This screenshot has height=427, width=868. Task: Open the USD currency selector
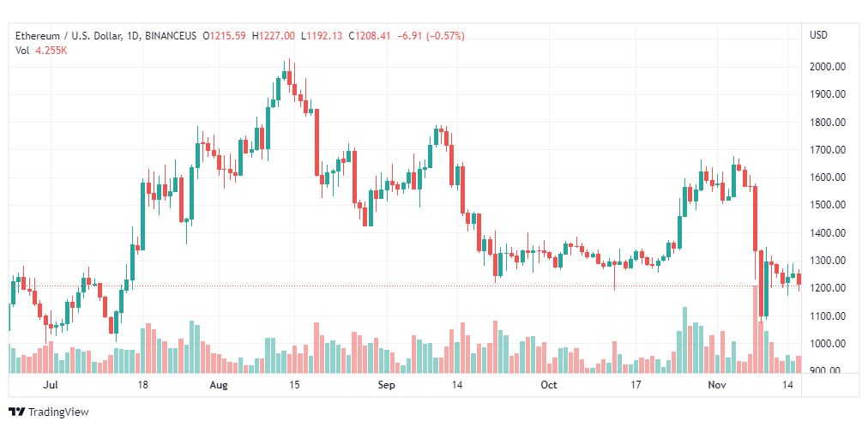818,35
